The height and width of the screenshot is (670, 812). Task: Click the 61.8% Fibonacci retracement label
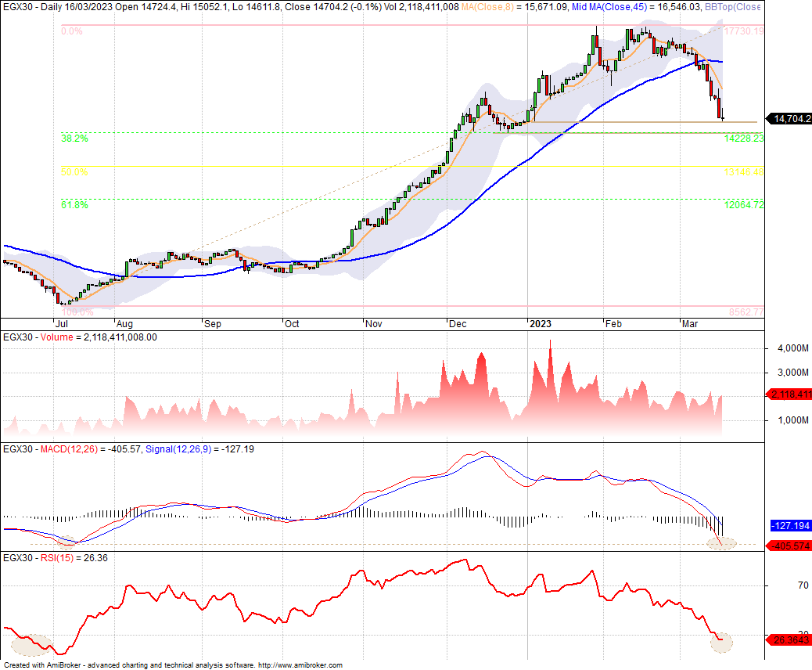coord(74,205)
